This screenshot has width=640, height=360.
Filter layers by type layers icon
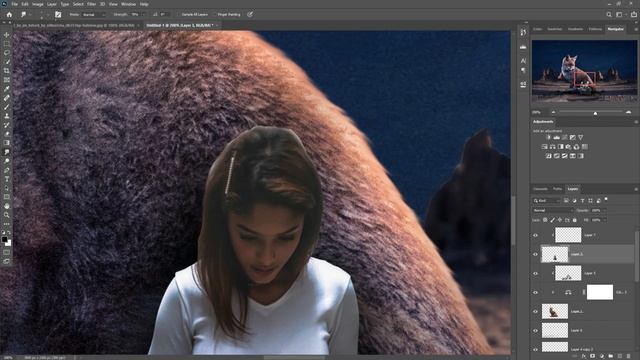582,200
